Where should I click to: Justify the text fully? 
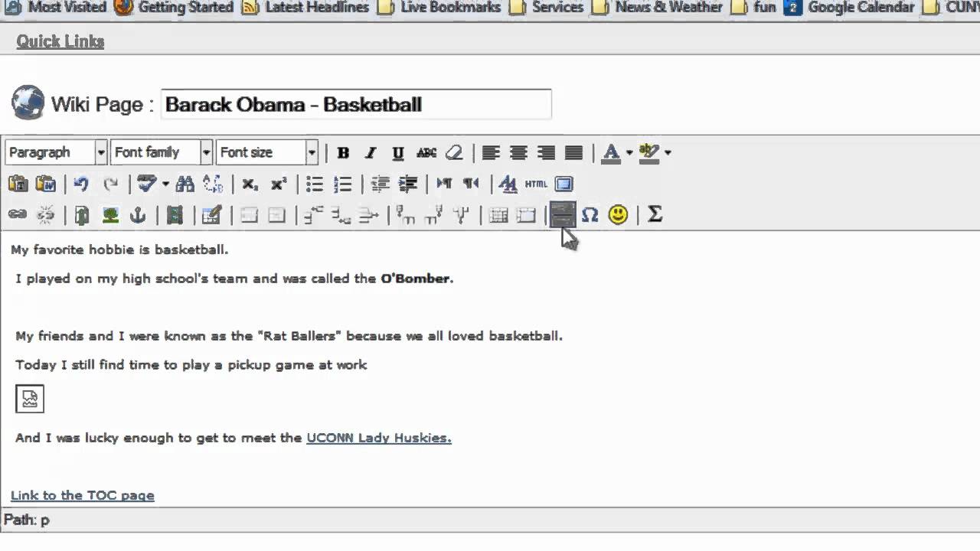point(573,153)
